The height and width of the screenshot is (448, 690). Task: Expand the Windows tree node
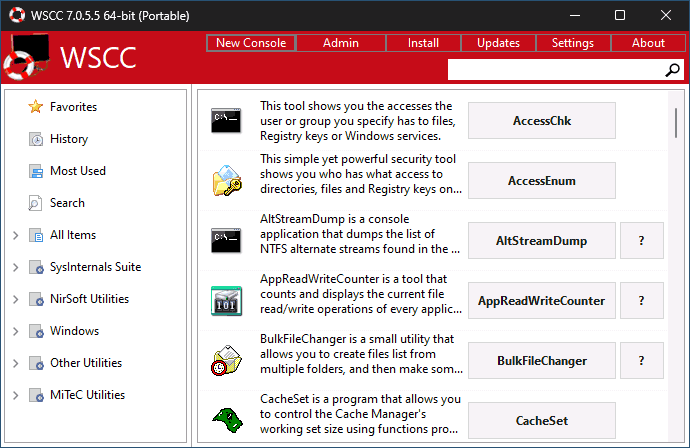tap(16, 331)
